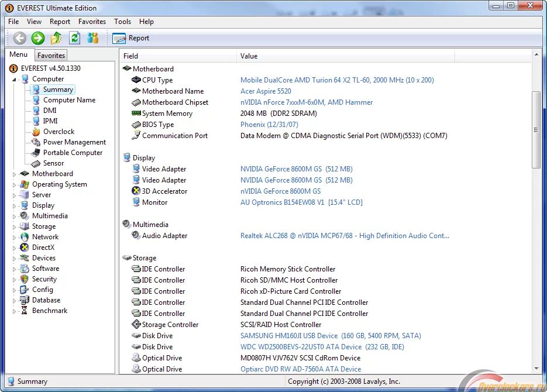Click the Value column header
Screen dimensions: 547x392
pyautogui.click(x=345, y=56)
